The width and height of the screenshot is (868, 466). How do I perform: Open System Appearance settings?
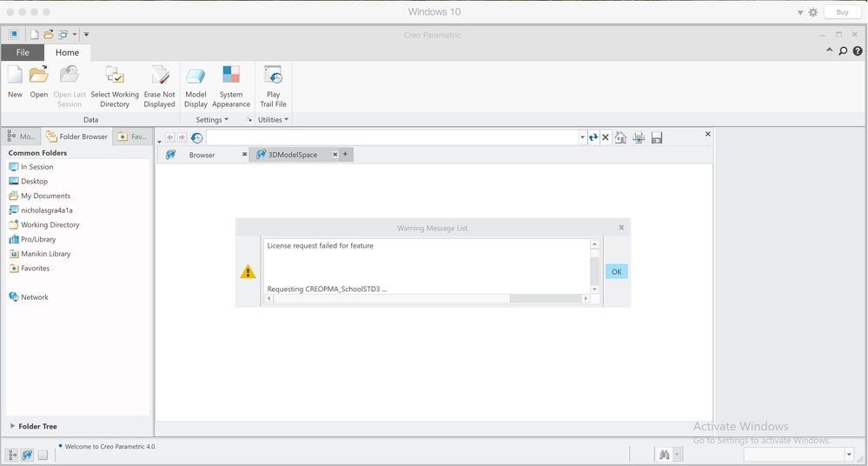(x=231, y=86)
